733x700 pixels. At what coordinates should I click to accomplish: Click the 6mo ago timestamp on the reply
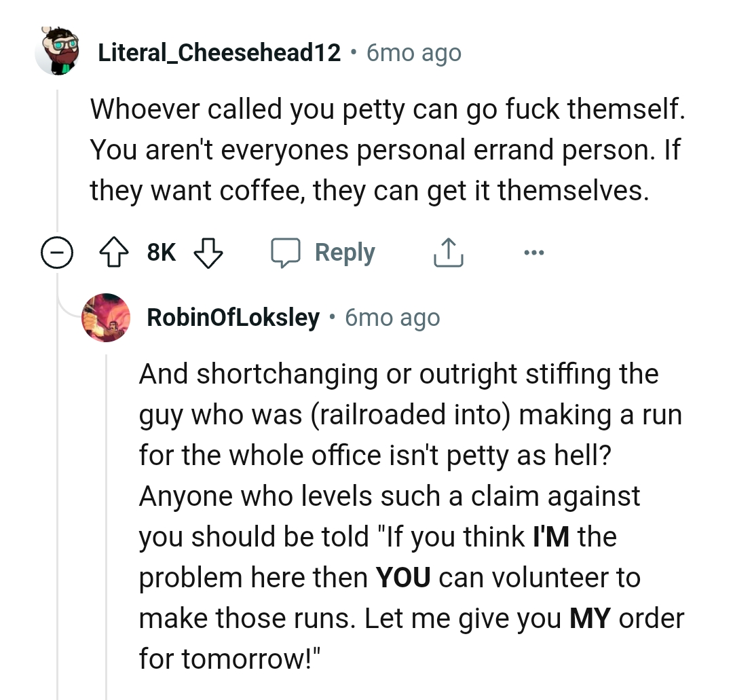click(391, 316)
